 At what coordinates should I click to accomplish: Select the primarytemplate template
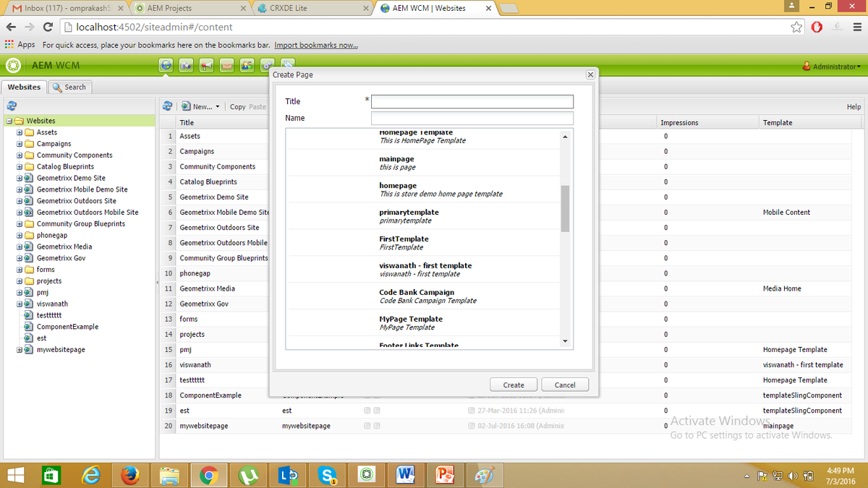pyautogui.click(x=425, y=216)
